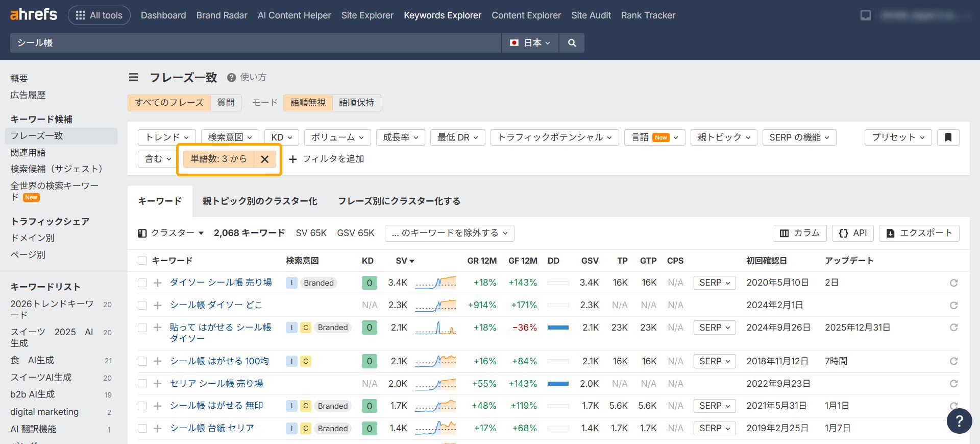Check the セリア シール帳 売り場 row
Screen dimensions: 980x444
(x=142, y=384)
